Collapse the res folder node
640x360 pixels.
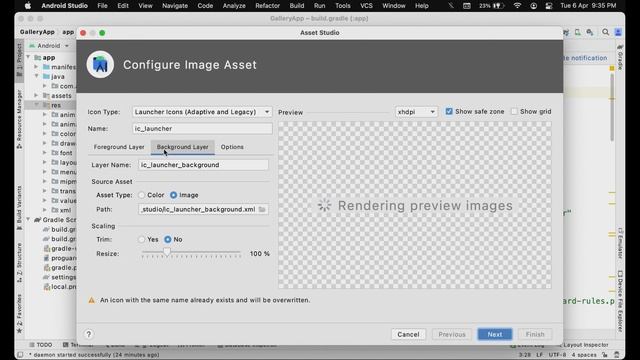coord(36,105)
